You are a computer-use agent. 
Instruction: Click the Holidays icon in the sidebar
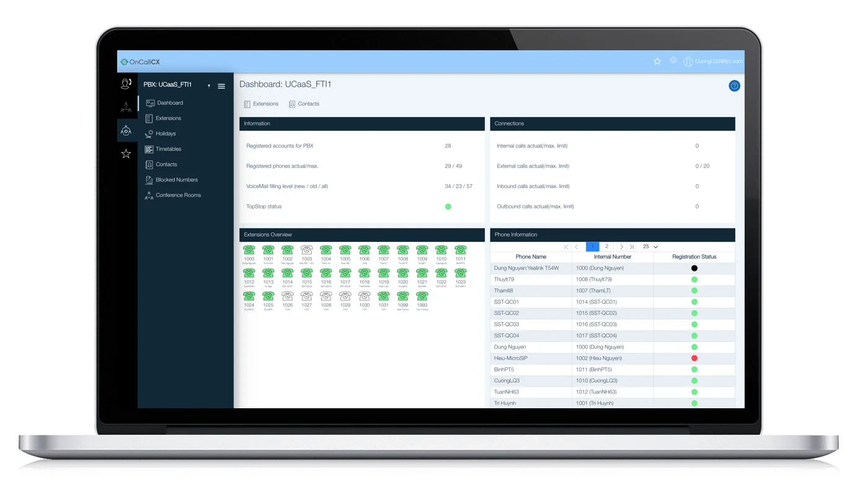coord(149,133)
